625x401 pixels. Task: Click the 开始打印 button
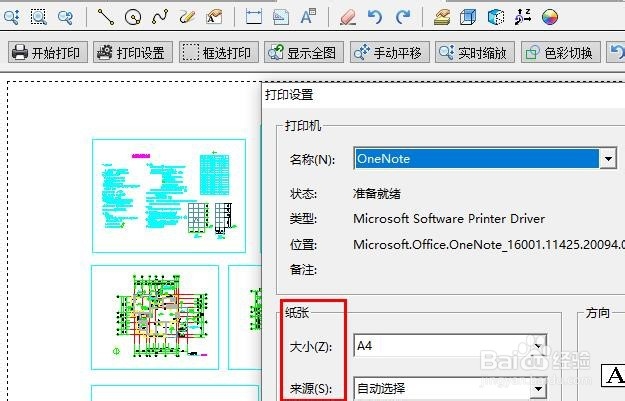coord(48,52)
